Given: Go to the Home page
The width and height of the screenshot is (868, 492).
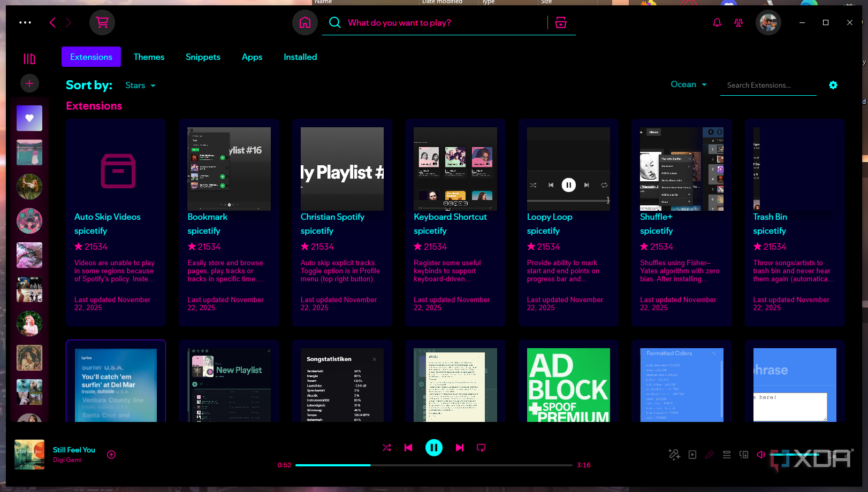Looking at the screenshot, I should [x=305, y=22].
